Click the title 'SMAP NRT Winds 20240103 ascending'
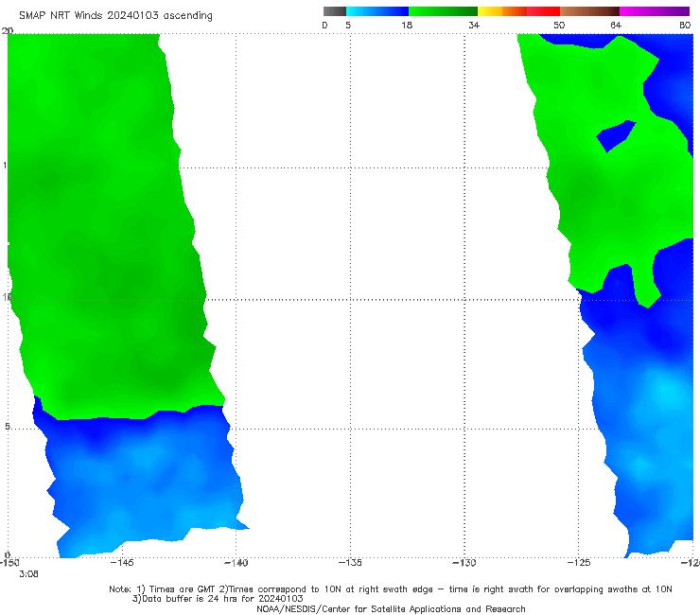Image resolution: width=700 pixels, height=615 pixels. click(115, 15)
